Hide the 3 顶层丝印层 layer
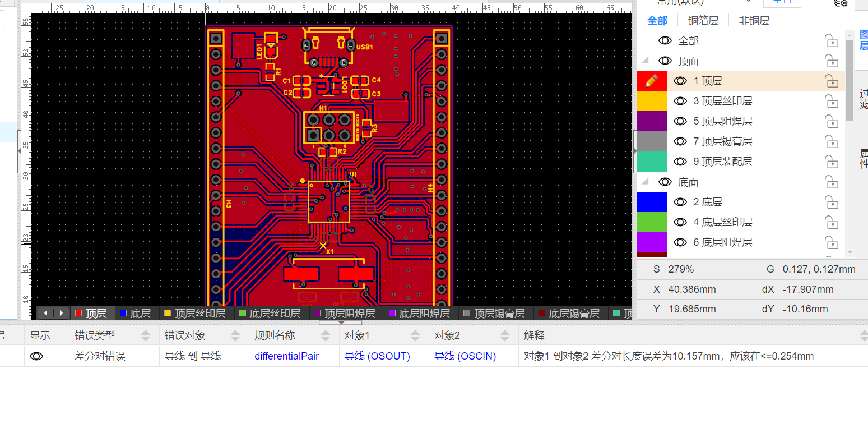Screen dimensions: 868x428 click(680, 101)
